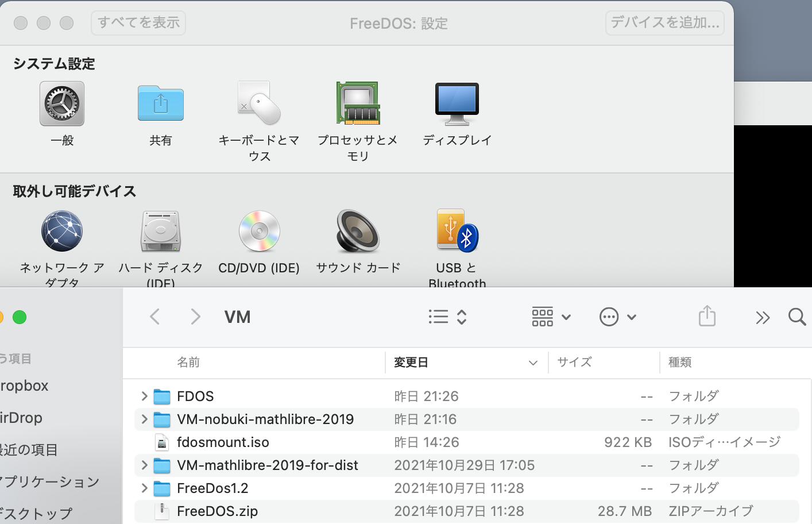Screen dimensions: 812x524
Task: Open USB と Bluetooth settings
Action: (457, 232)
